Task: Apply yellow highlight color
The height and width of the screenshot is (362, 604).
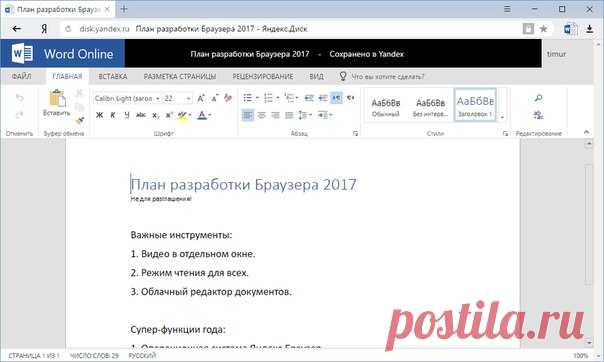Action: pos(182,115)
